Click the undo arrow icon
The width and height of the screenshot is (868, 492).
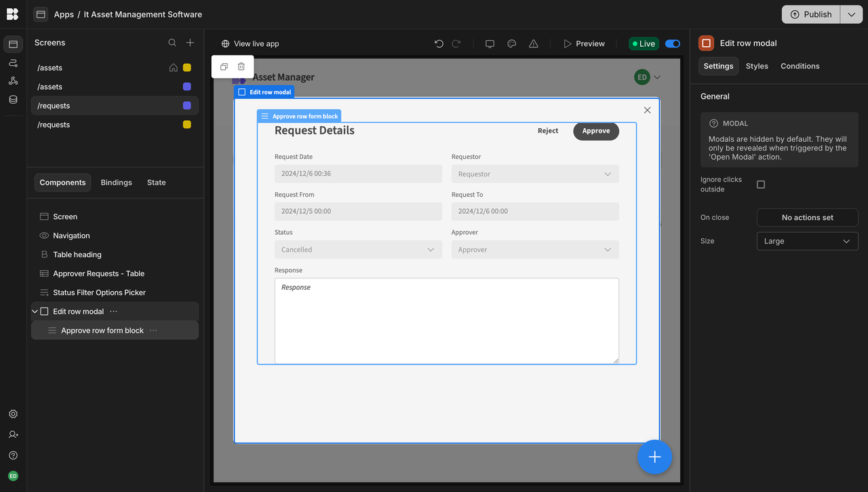(x=439, y=43)
